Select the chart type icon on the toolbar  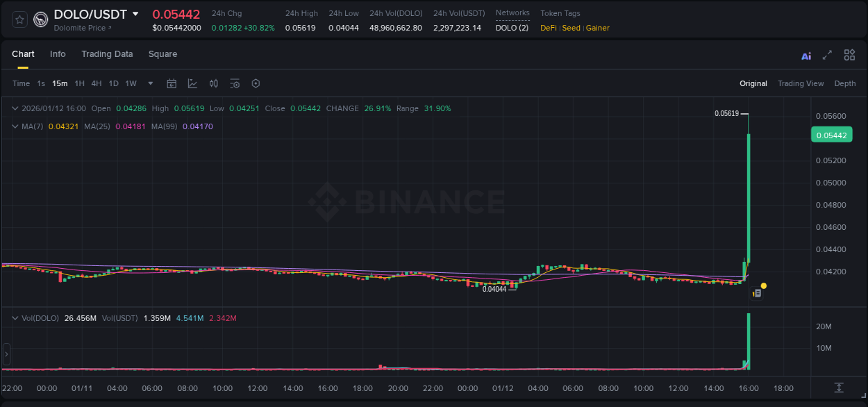coord(192,83)
